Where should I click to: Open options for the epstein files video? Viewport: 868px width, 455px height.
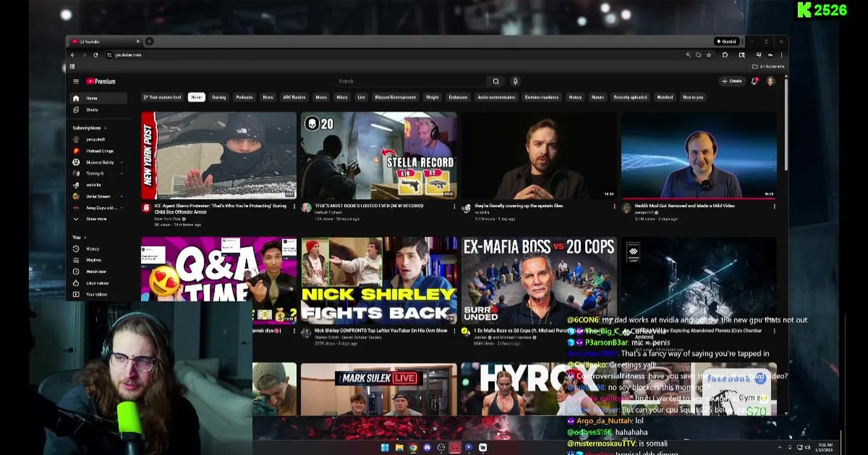[614, 206]
